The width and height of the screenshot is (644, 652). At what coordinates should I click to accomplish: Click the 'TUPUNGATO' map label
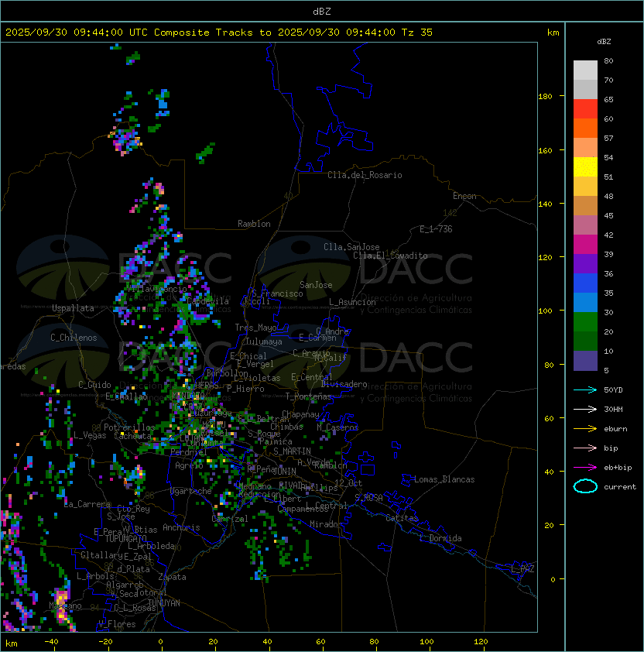125,539
